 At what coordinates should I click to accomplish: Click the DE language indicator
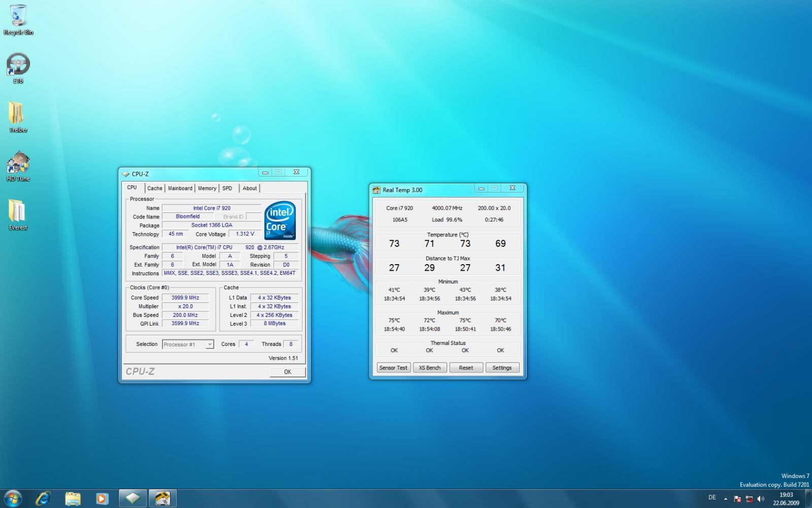(x=712, y=497)
